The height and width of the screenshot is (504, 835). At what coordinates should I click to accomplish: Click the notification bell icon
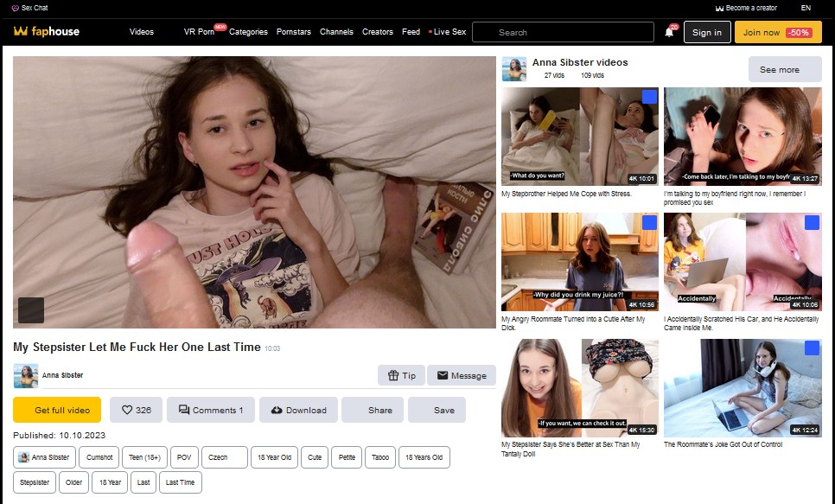[669, 33]
